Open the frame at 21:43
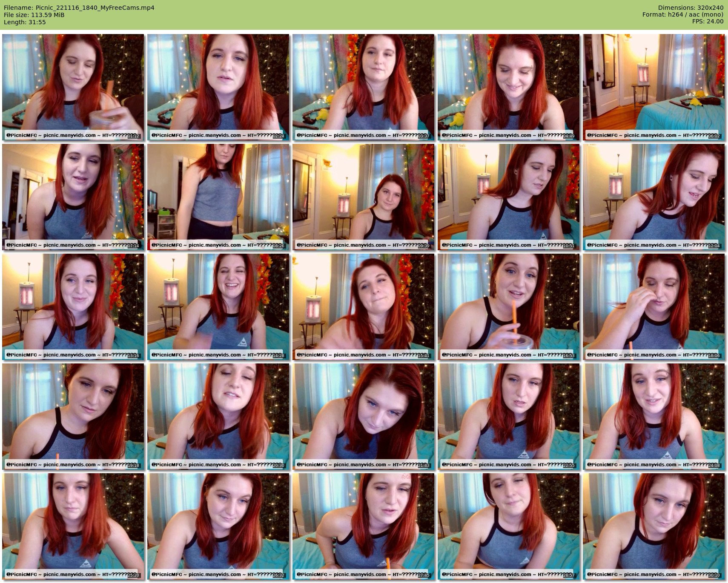 tap(363, 417)
